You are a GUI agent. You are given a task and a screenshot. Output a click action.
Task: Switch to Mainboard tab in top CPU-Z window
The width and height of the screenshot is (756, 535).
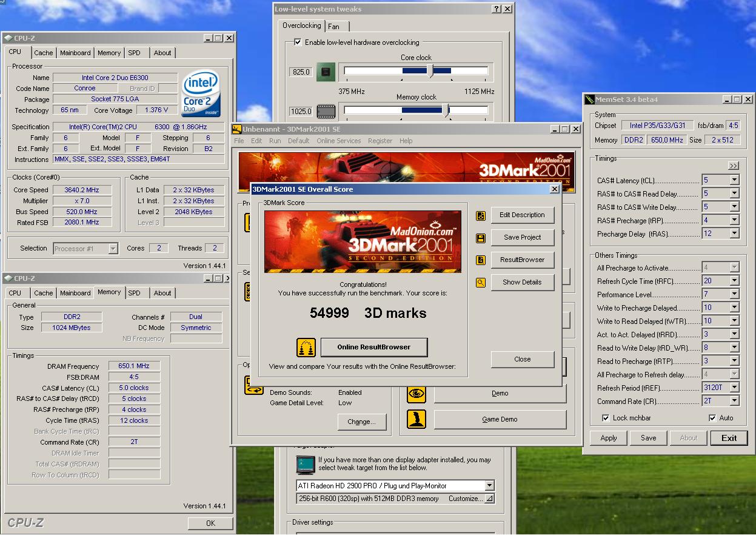[x=75, y=53]
